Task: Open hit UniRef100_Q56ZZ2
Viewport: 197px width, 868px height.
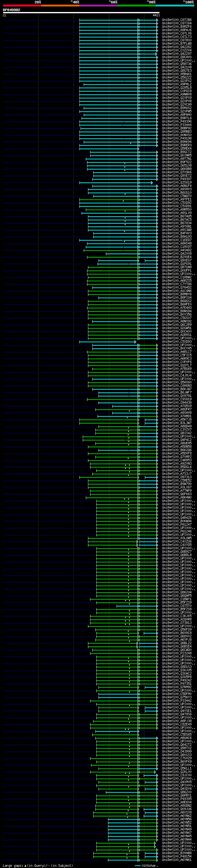Action: [x=177, y=78]
